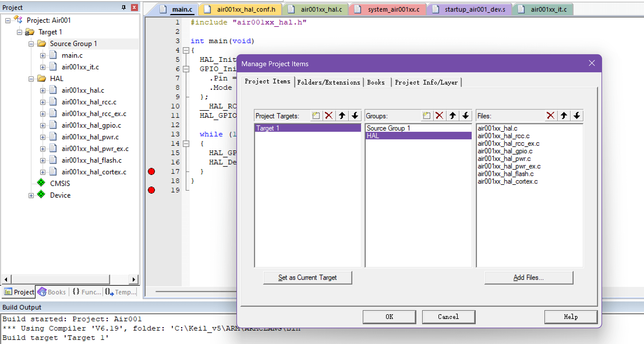The width and height of the screenshot is (644, 344).
Task: Move project target up arrow
Action: (342, 116)
